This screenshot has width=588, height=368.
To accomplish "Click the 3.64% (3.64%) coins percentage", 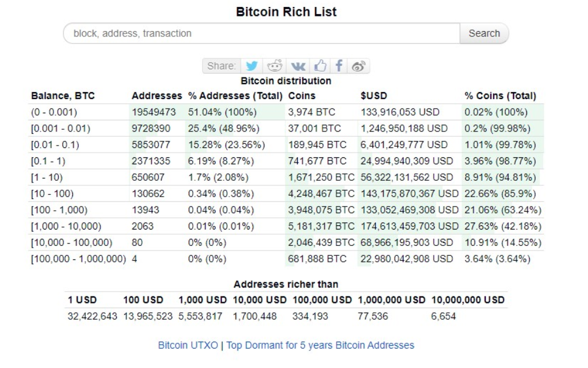I will (498, 259).
